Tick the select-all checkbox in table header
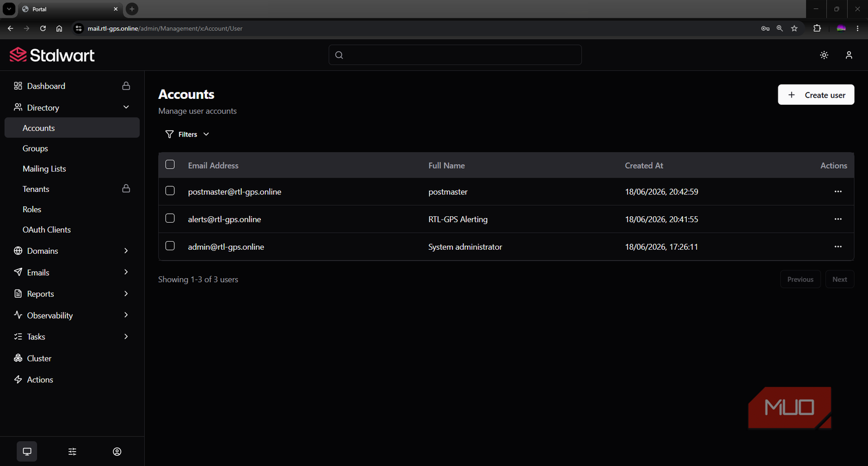This screenshot has height=466, width=868. (170, 164)
